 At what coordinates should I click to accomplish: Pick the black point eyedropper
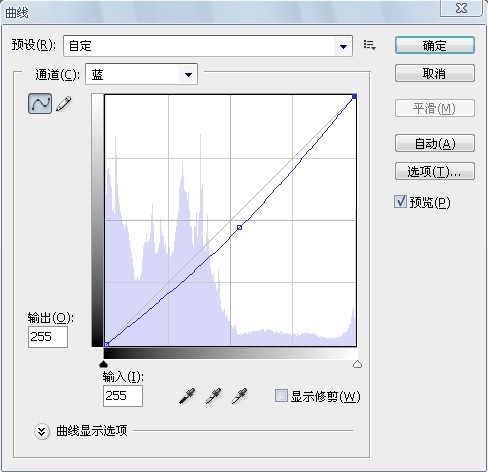pyautogui.click(x=187, y=396)
